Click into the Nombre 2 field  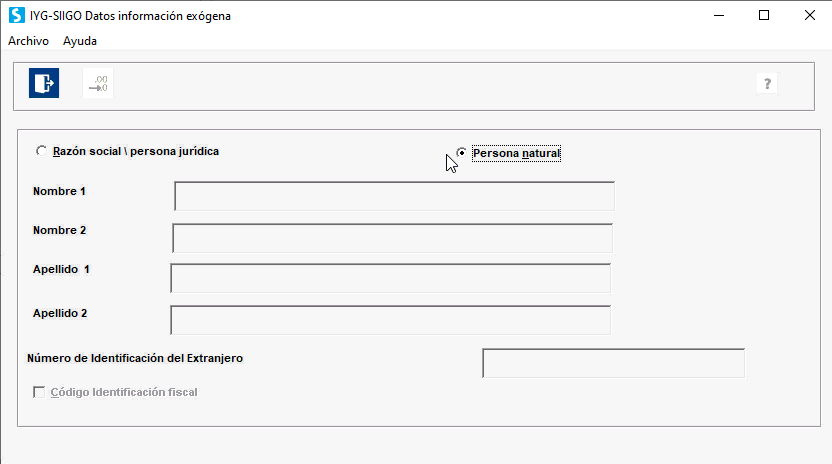coord(392,238)
